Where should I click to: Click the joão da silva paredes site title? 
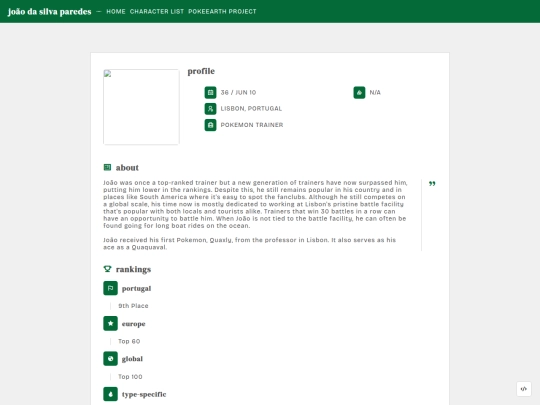click(49, 12)
